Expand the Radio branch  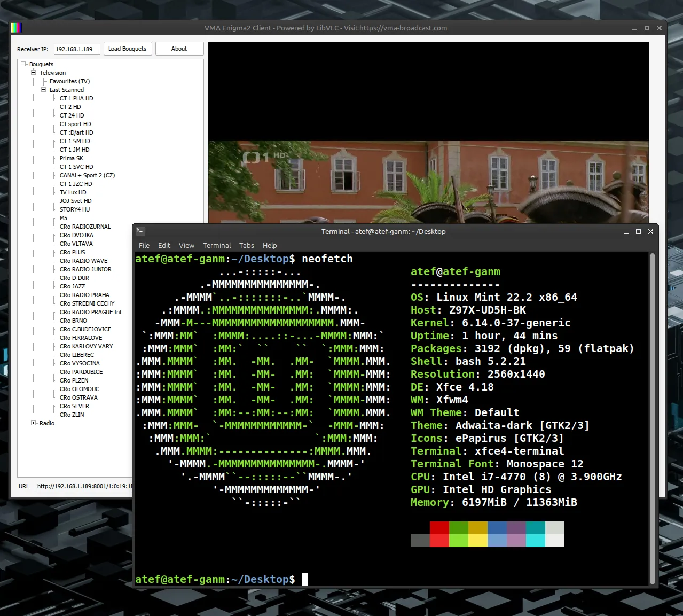click(x=33, y=423)
